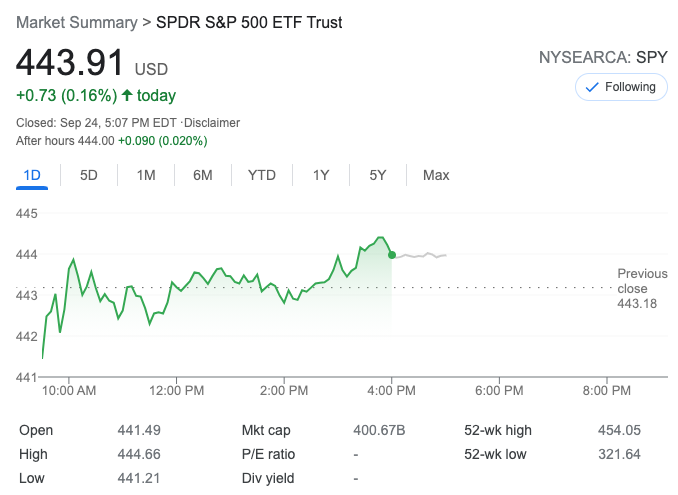Viewport: 678px width, 495px height.
Task: Select the YTD chart range
Action: click(x=262, y=175)
